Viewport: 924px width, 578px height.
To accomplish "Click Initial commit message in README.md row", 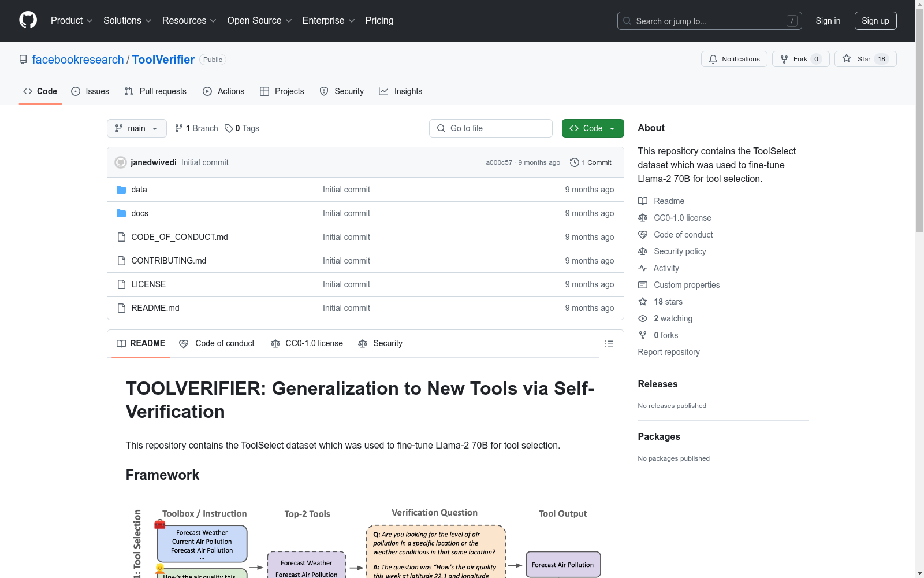I will tap(346, 308).
